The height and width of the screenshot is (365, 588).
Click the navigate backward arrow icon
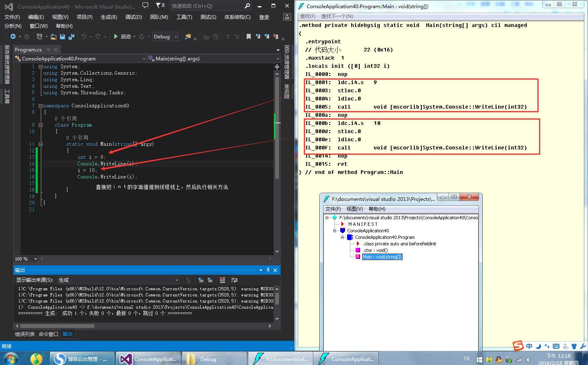coord(13,36)
